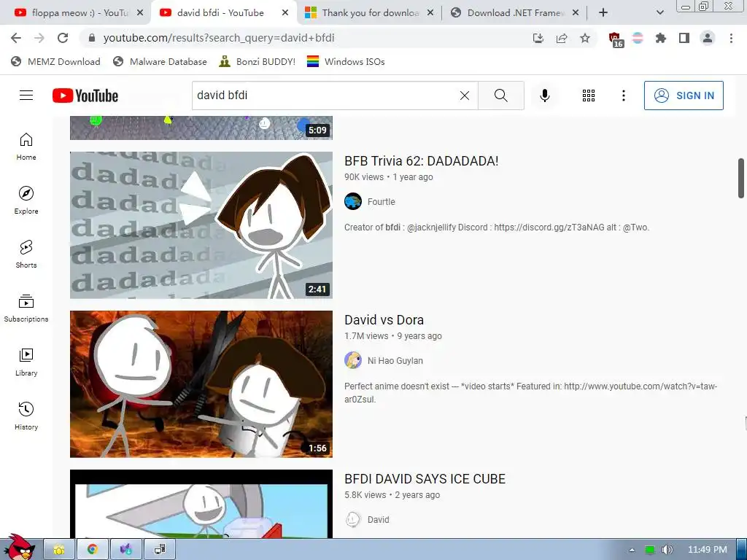The height and width of the screenshot is (560, 747).
Task: Click the 11:49 PM taskbar clock
Action: [708, 550]
